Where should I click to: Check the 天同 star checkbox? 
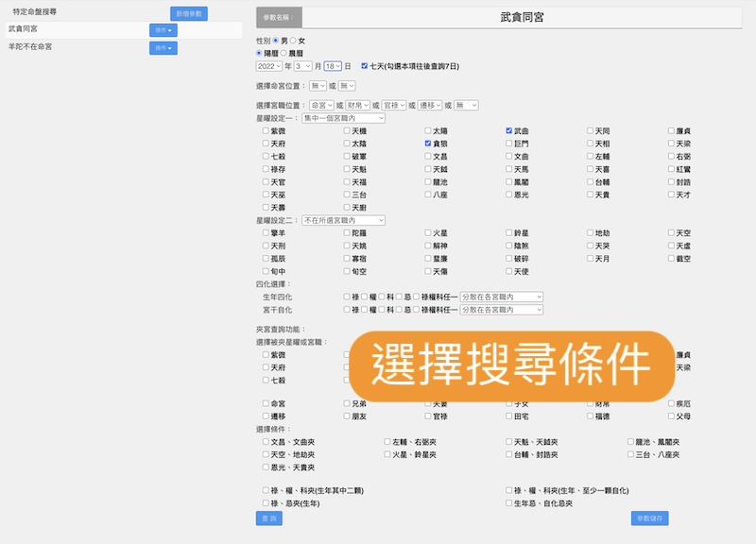(x=590, y=130)
